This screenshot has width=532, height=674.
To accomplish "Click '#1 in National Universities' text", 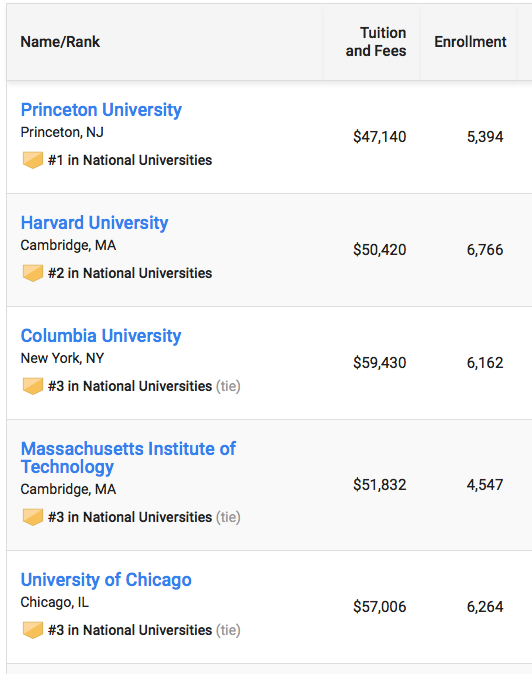I will [130, 160].
